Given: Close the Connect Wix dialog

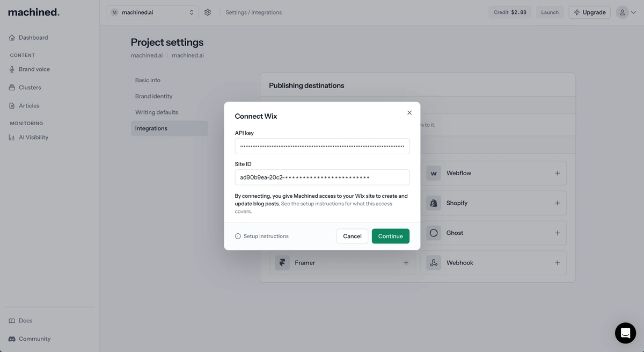Looking at the screenshot, I should [409, 113].
